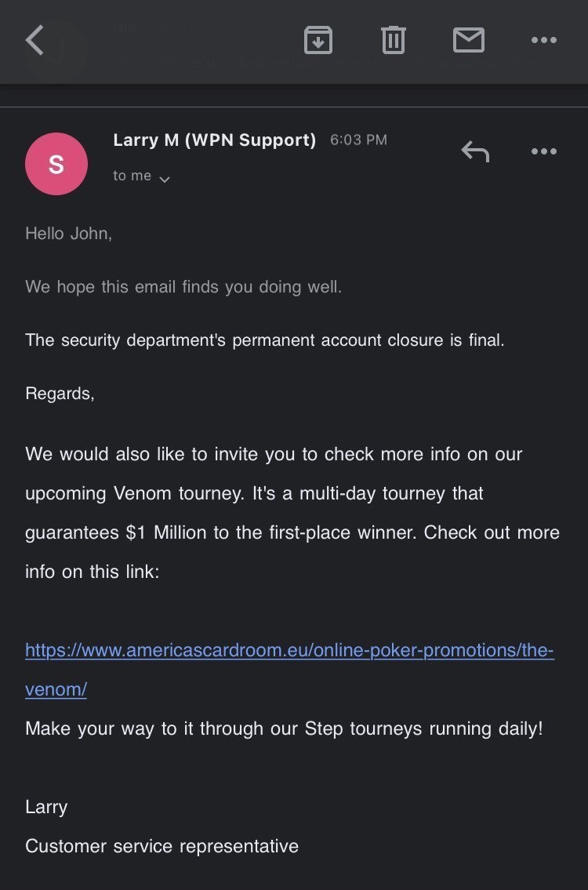
Task: Tap the back arrow to leave email
Action: [34, 40]
